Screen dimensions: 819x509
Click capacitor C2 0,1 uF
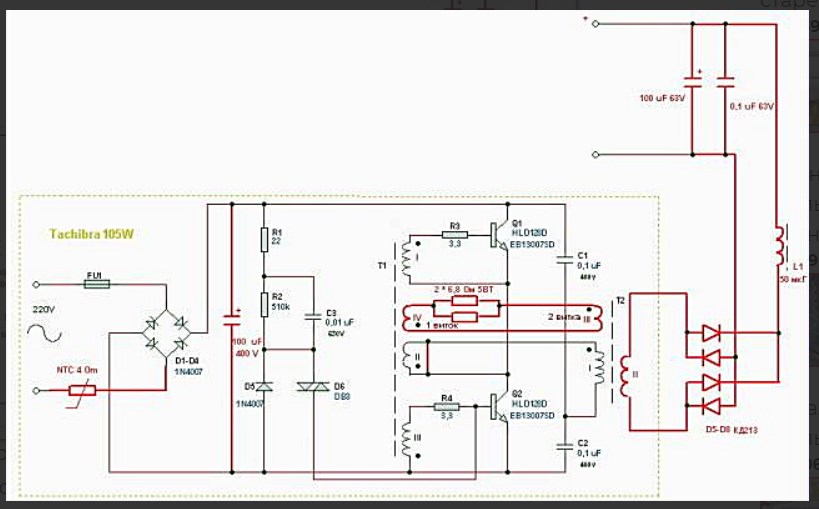point(565,446)
